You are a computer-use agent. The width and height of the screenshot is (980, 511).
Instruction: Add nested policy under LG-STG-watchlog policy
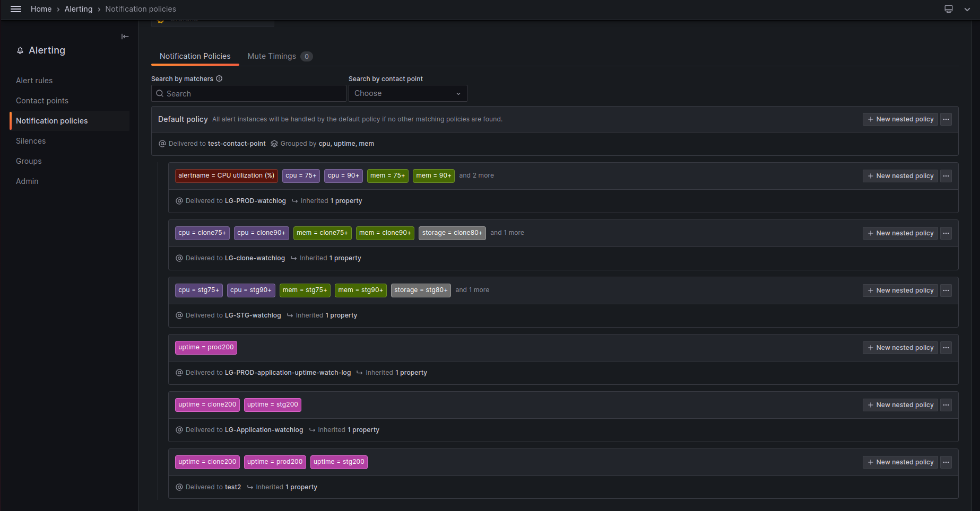(900, 290)
